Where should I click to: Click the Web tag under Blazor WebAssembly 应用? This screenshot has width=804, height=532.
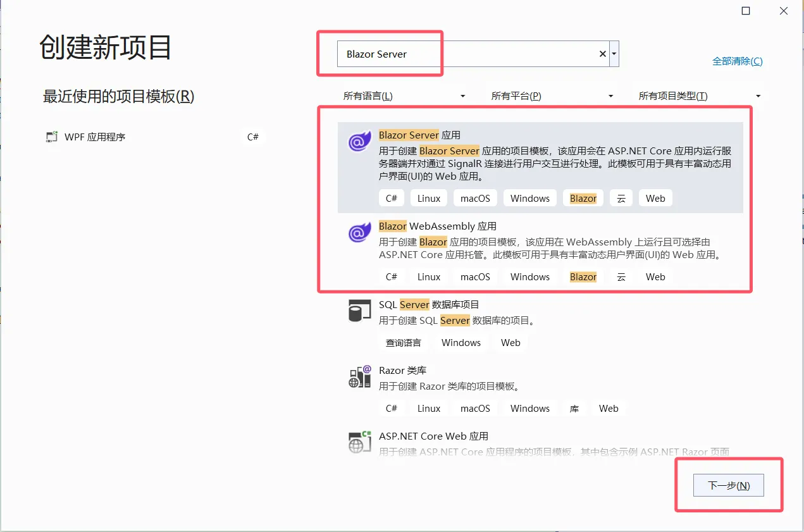click(x=655, y=277)
